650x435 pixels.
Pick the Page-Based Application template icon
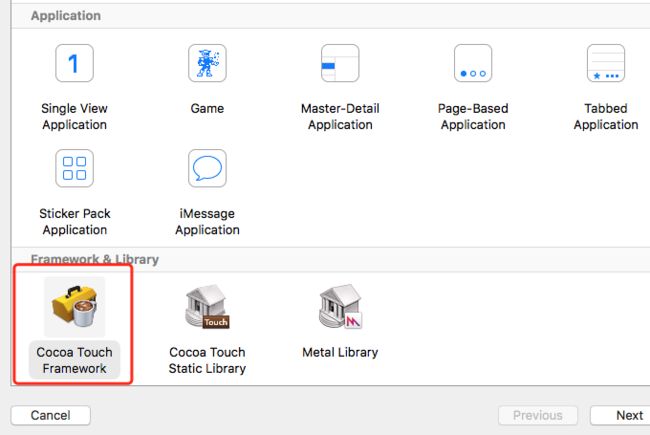(473, 63)
